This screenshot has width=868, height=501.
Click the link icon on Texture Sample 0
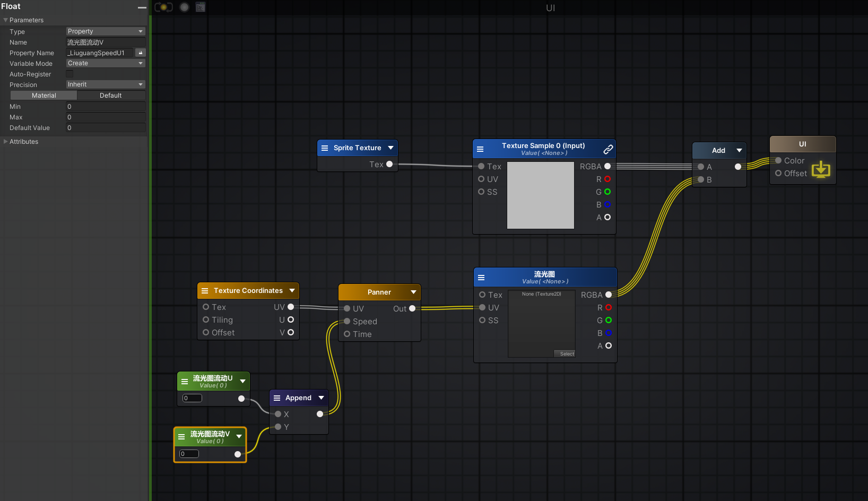coord(608,149)
